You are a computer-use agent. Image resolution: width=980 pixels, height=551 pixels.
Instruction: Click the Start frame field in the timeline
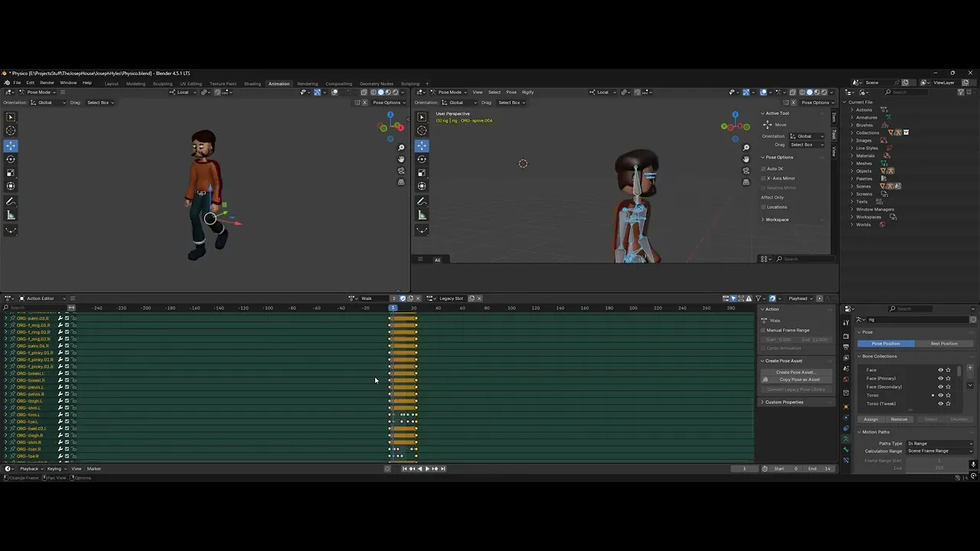[787, 468]
